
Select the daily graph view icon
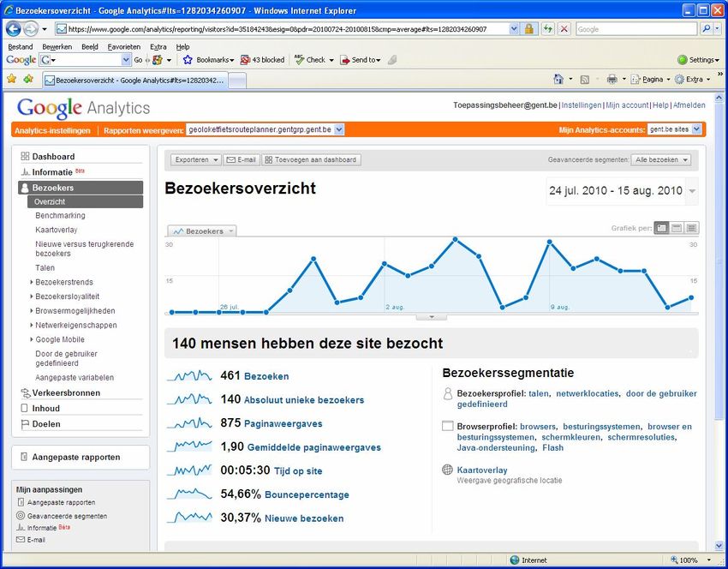tap(661, 228)
